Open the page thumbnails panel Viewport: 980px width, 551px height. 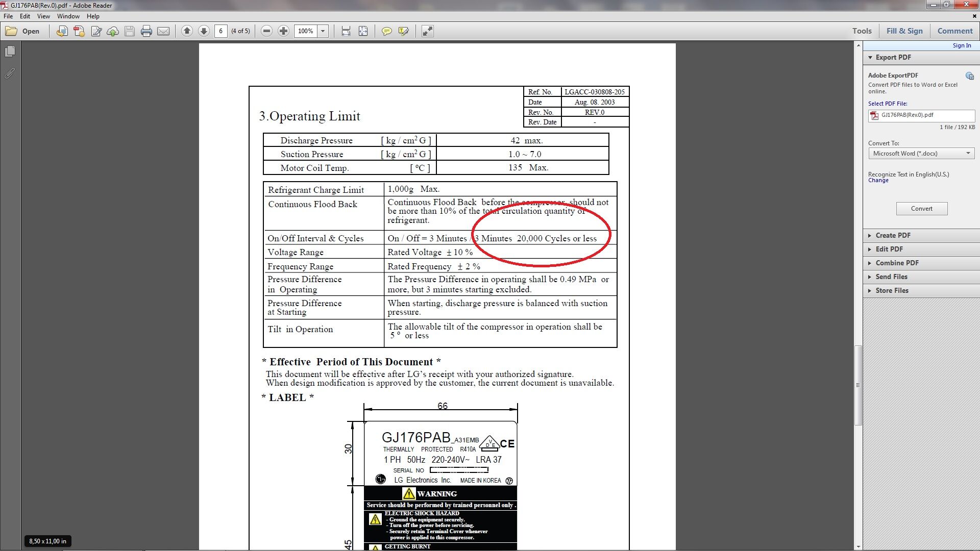(10, 52)
